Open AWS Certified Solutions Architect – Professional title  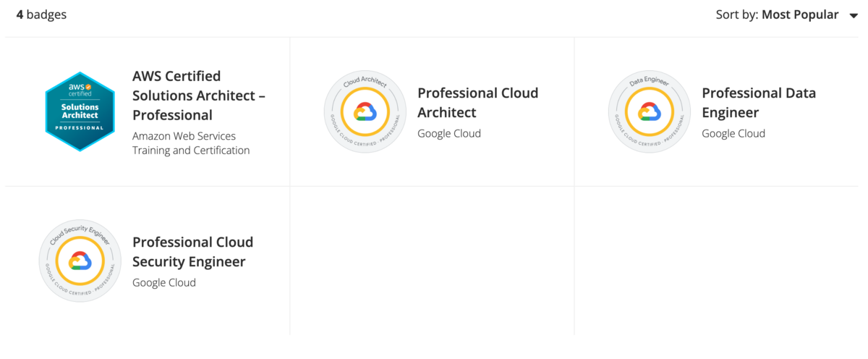[x=199, y=96]
